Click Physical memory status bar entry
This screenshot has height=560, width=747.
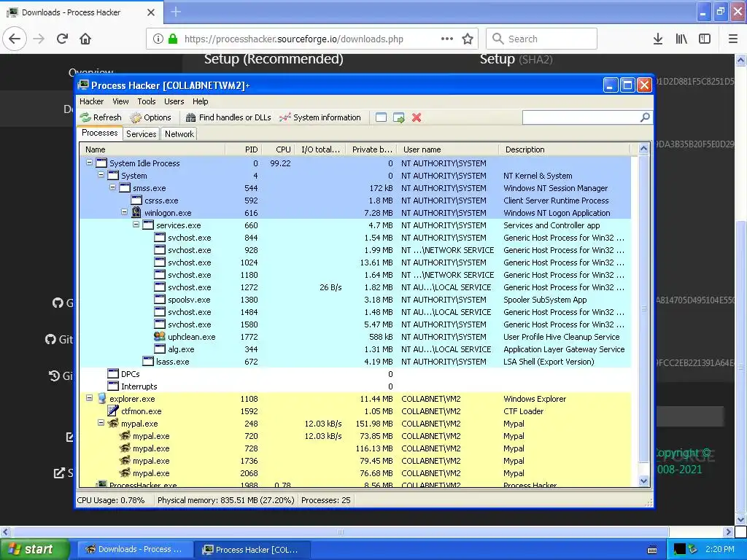(226, 500)
